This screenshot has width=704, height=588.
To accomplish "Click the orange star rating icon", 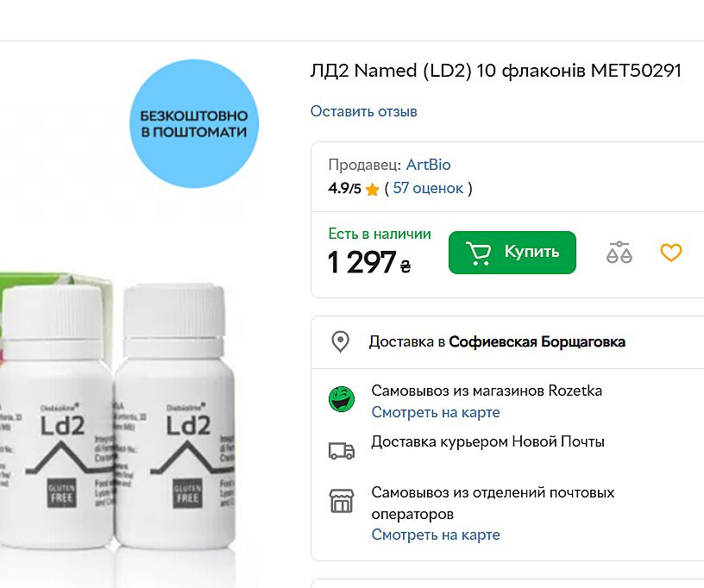I will click(373, 189).
